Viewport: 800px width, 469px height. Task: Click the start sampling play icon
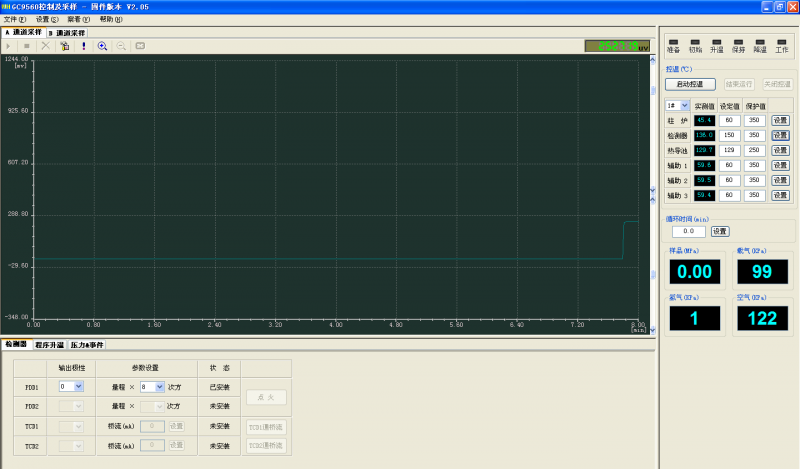(8, 46)
